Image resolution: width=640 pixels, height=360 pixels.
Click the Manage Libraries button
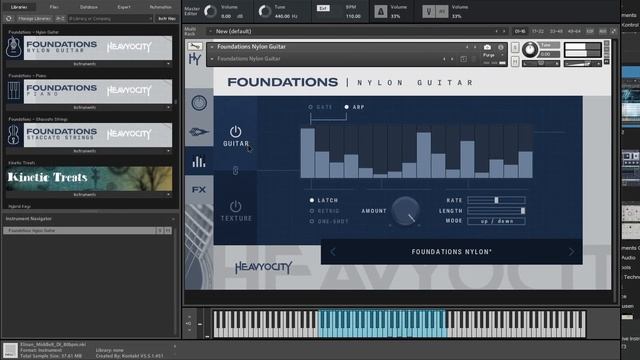pos(34,19)
